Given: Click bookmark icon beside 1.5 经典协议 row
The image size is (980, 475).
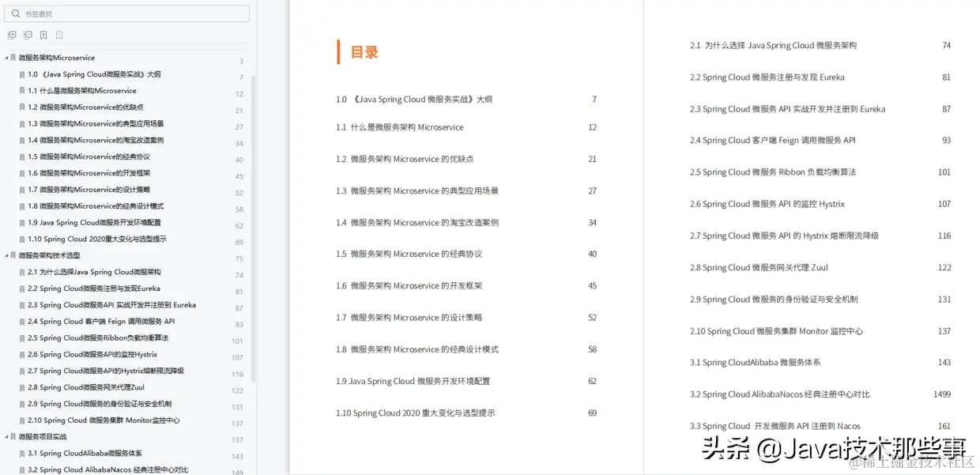Looking at the screenshot, I should 22,156.
